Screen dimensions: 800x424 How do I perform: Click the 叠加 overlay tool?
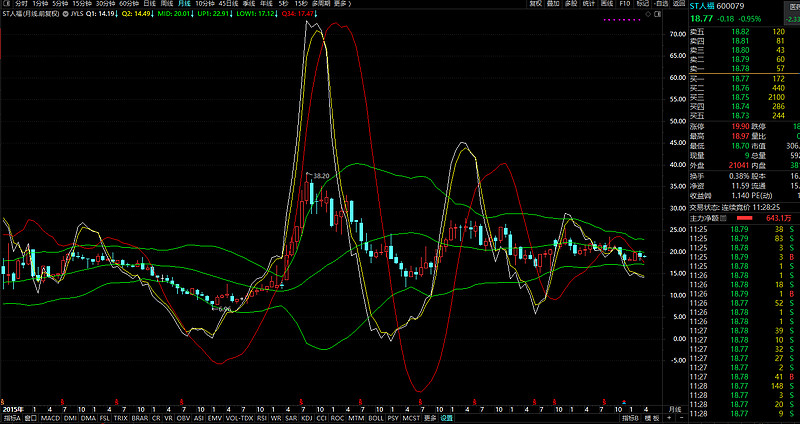(554, 4)
